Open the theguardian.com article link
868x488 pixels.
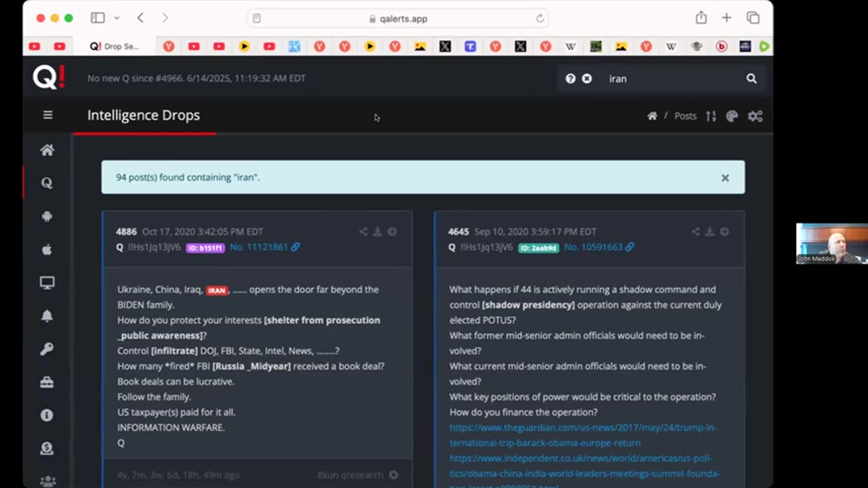[583, 435]
